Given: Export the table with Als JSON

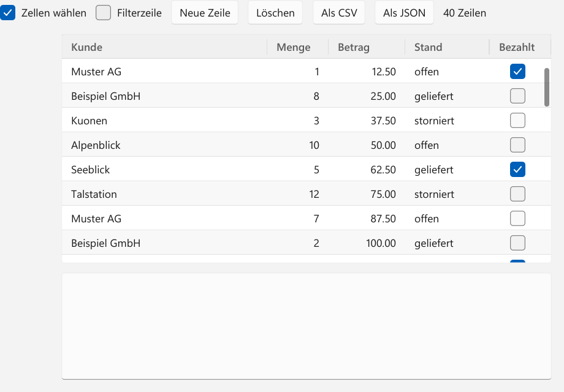Looking at the screenshot, I should click(x=404, y=13).
